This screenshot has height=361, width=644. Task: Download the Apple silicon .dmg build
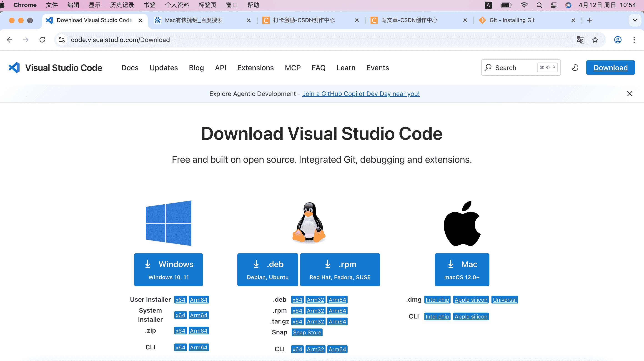point(471,300)
